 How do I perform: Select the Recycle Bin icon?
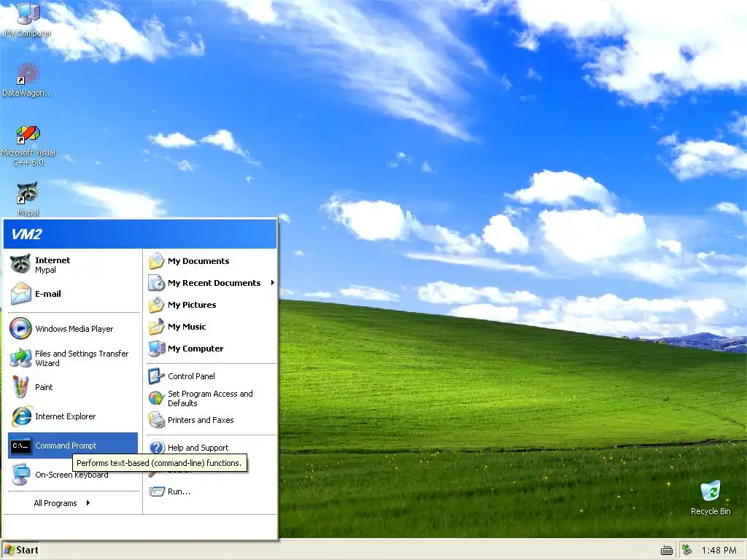tap(711, 497)
